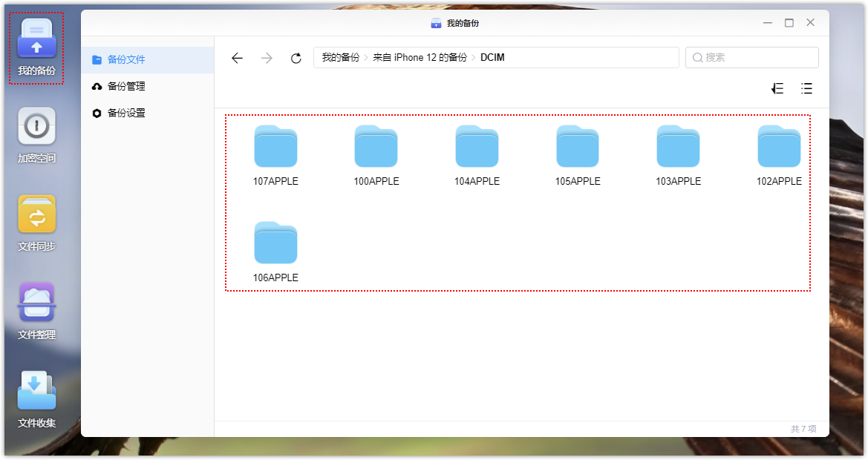868x460 pixels.
Task: Select the 备份文件 sidebar tab
Action: (126, 59)
